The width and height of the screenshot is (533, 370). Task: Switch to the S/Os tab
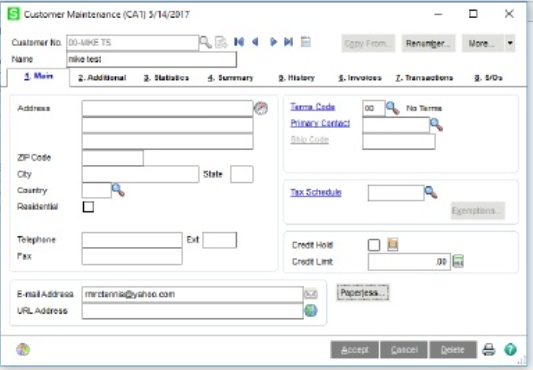pyautogui.click(x=488, y=78)
